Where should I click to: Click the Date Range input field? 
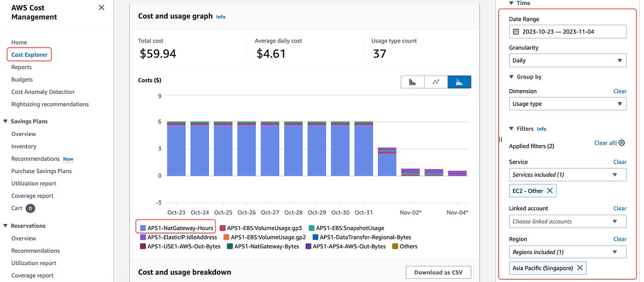(x=568, y=32)
